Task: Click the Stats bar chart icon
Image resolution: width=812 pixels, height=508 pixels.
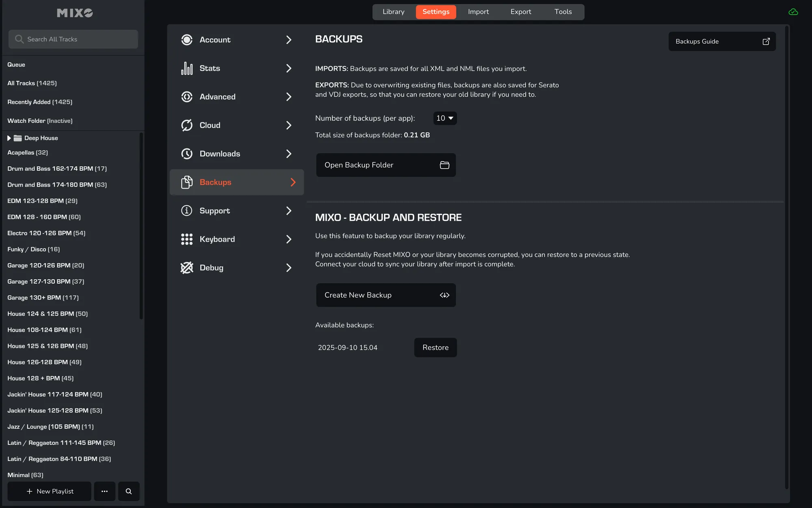Action: click(x=187, y=68)
